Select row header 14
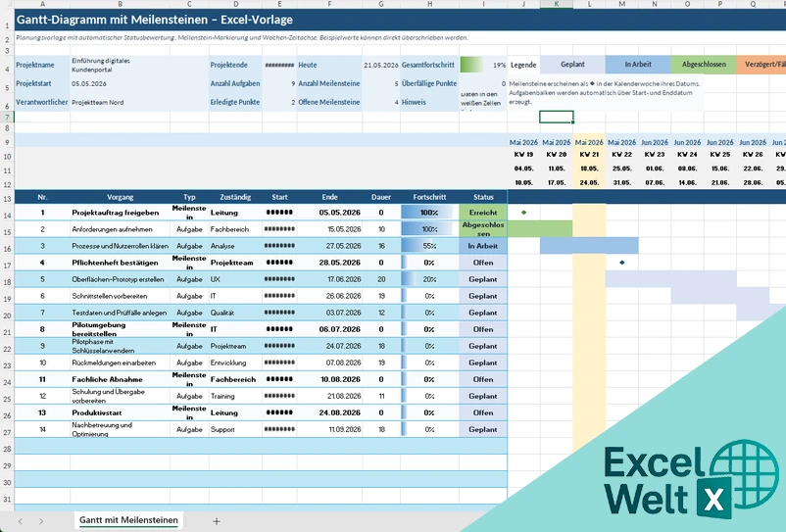This screenshot has height=532, width=786. coord(7,215)
